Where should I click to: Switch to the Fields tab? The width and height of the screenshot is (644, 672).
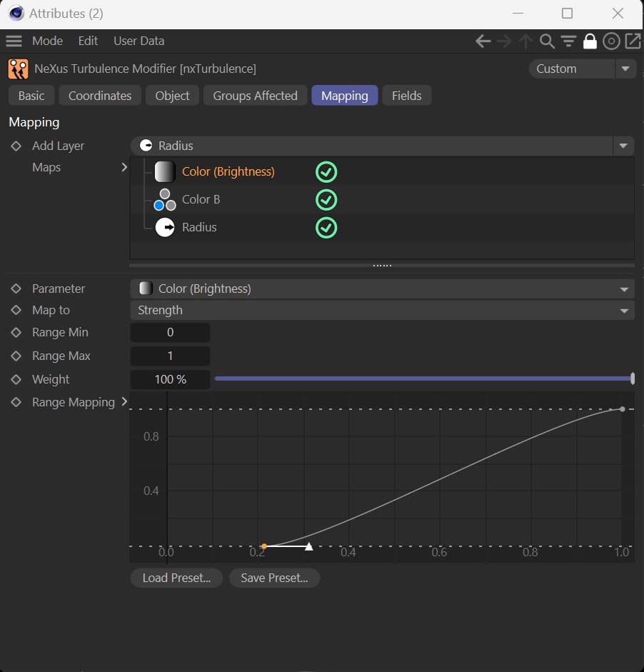(x=406, y=96)
